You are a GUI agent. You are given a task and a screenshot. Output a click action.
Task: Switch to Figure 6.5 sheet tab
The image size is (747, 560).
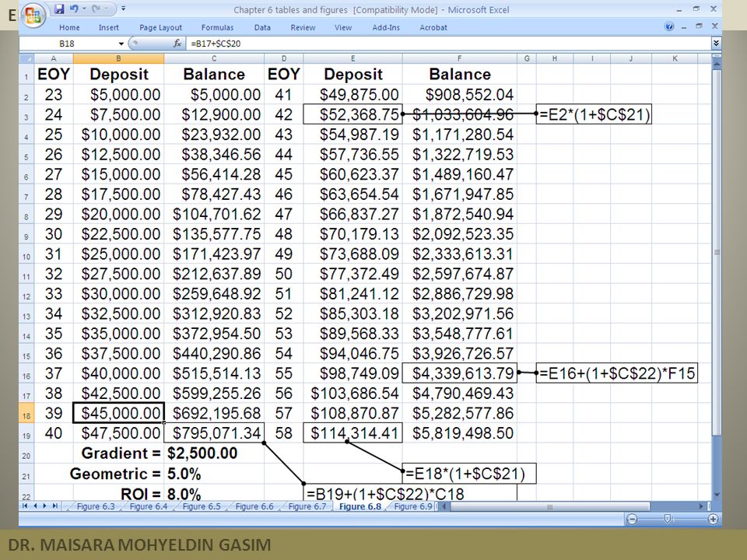[202, 506]
